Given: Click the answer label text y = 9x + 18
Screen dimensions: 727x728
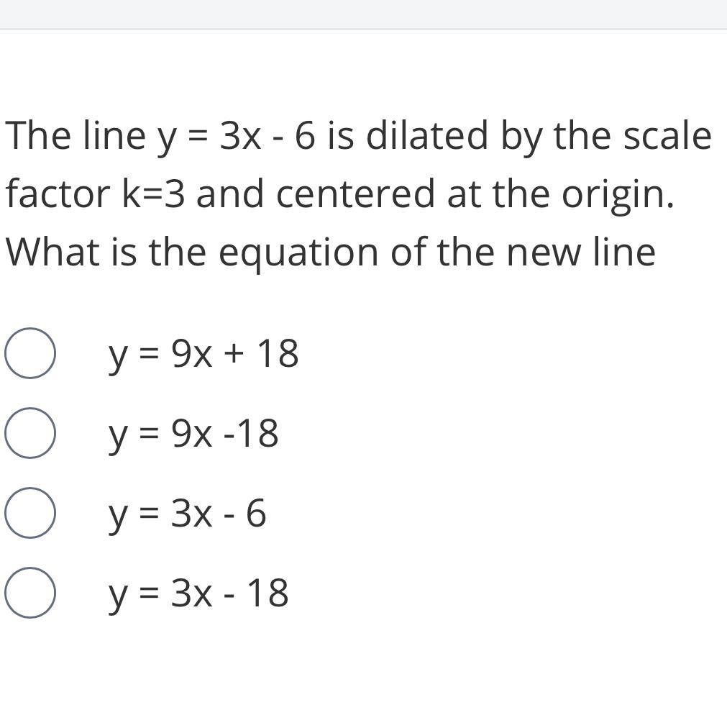Looking at the screenshot, I should point(204,354).
